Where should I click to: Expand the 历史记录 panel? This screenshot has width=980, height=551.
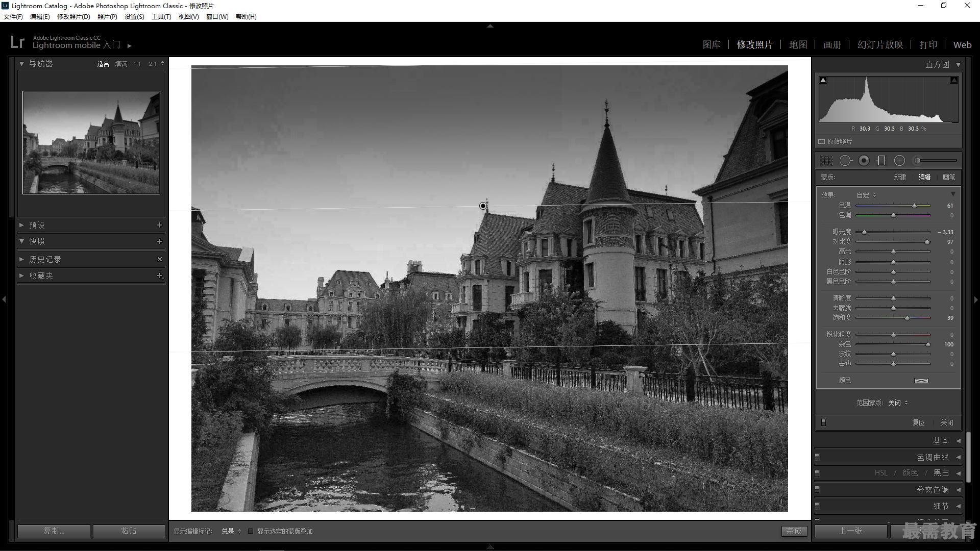21,259
